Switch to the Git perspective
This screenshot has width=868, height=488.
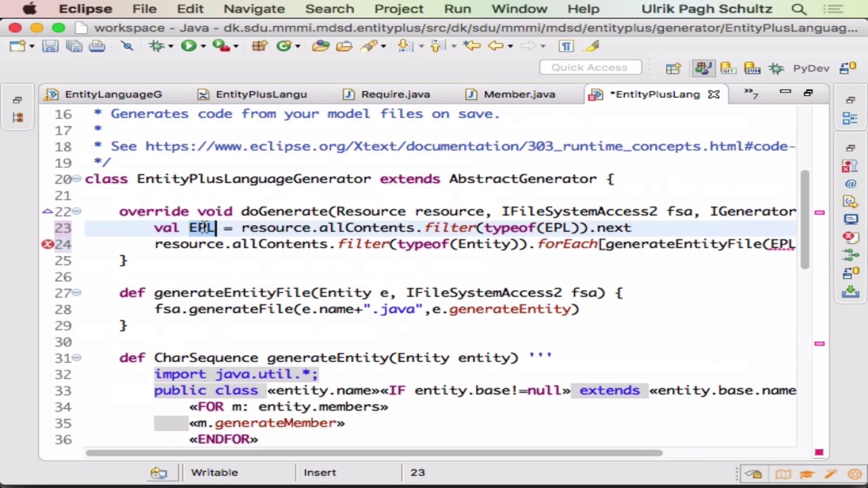[728, 68]
